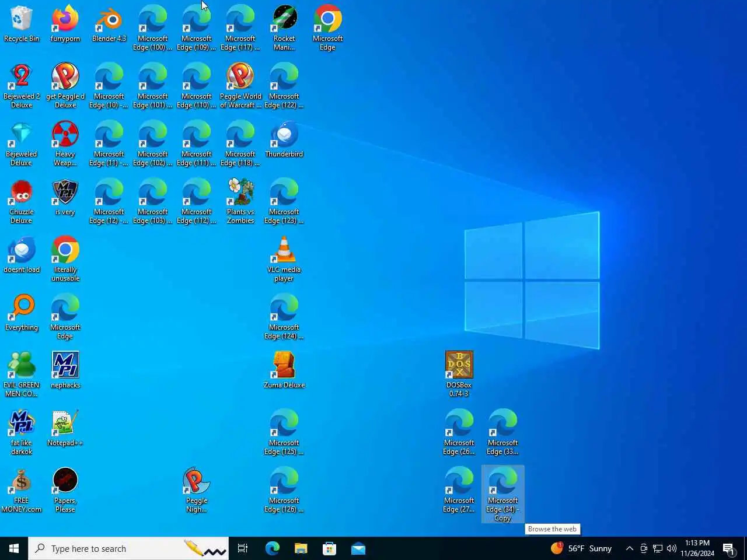The height and width of the screenshot is (560, 747).
Task: Select the Microsoft Edge (33 shortcut
Action: pyautogui.click(x=503, y=432)
